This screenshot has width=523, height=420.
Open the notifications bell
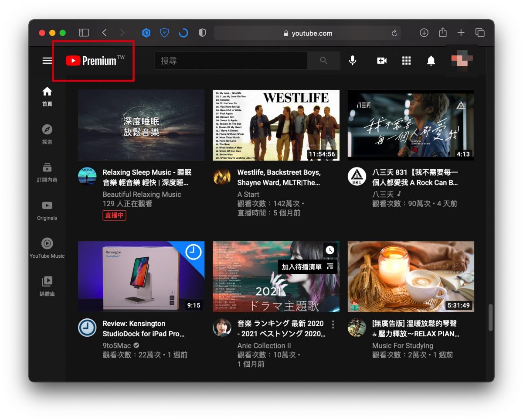431,61
